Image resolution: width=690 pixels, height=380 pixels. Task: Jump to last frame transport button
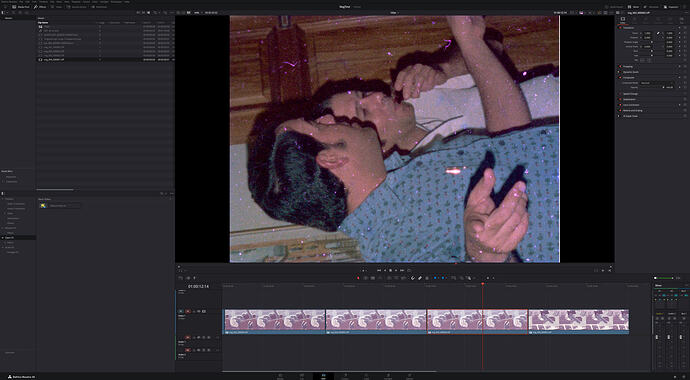click(402, 270)
